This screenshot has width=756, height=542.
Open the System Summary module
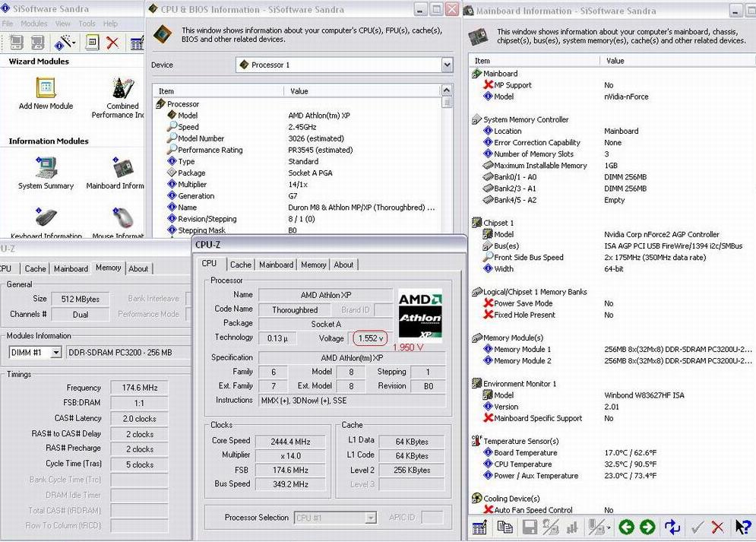tap(46, 173)
